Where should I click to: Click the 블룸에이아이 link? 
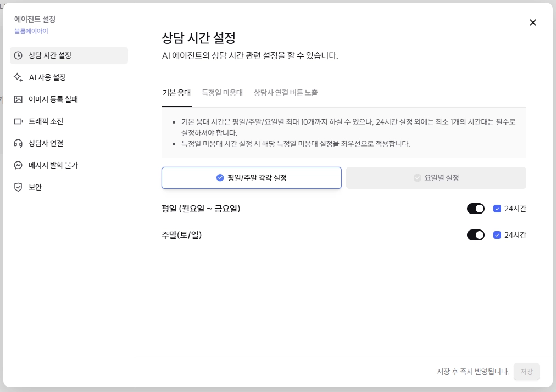click(x=31, y=31)
